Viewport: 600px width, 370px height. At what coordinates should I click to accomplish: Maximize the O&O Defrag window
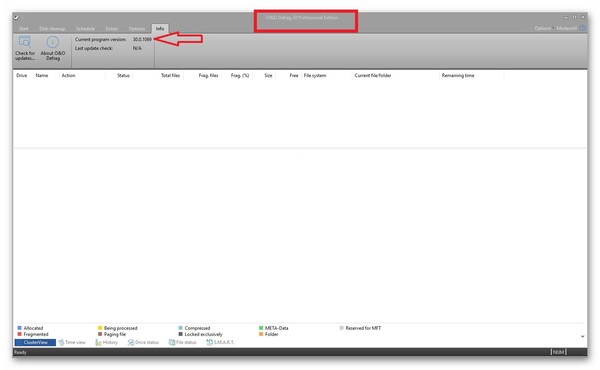[574, 18]
